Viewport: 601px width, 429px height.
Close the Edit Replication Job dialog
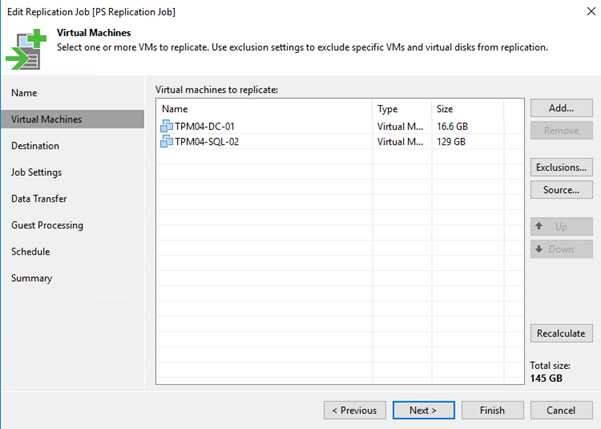click(591, 12)
